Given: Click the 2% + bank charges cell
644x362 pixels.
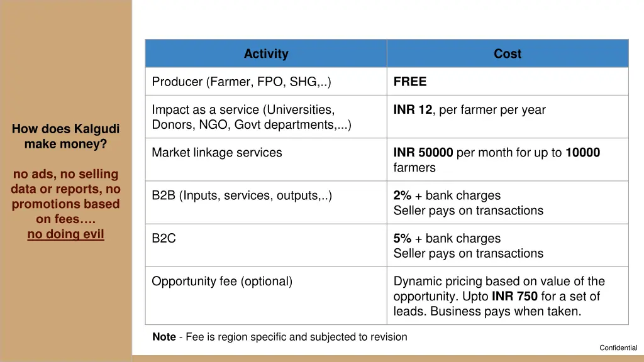Looking at the screenshot, I should pyautogui.click(x=508, y=203).
